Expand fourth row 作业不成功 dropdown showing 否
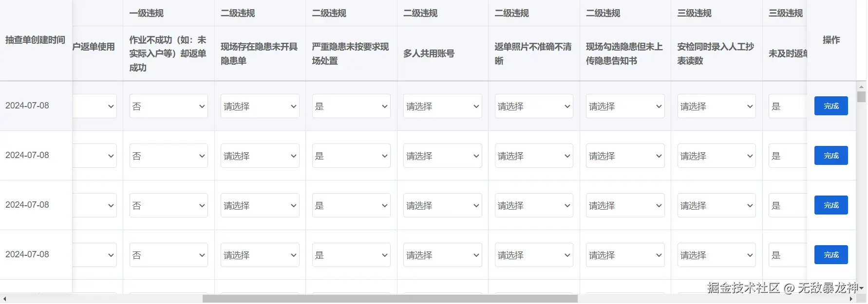 (x=169, y=255)
